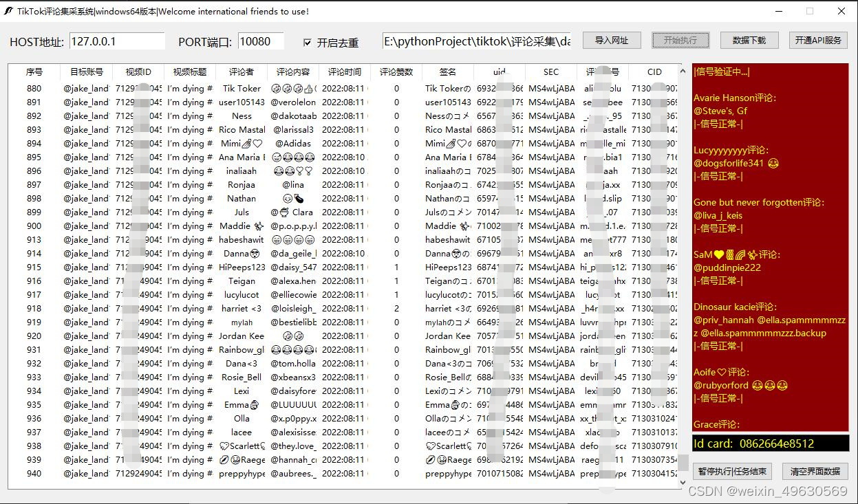Viewport: 858px width, 504px height.
Task: Click @dogsforlife341 in the red log panel
Action: click(729, 163)
